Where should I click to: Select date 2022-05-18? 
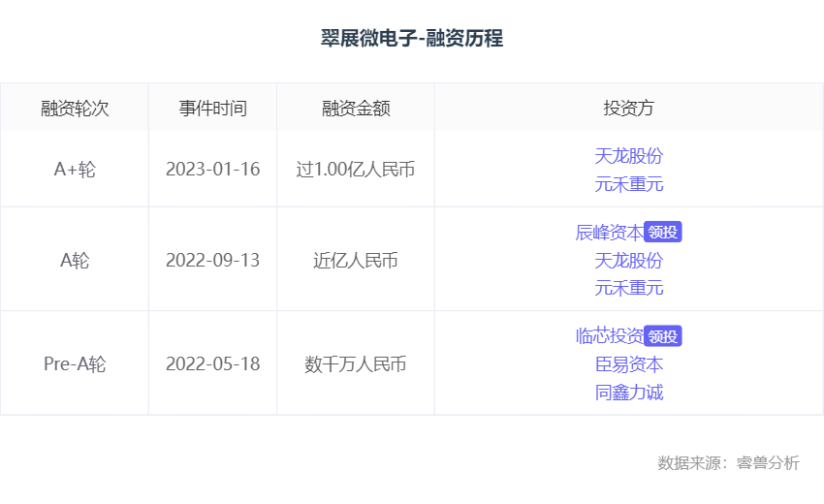click(213, 363)
